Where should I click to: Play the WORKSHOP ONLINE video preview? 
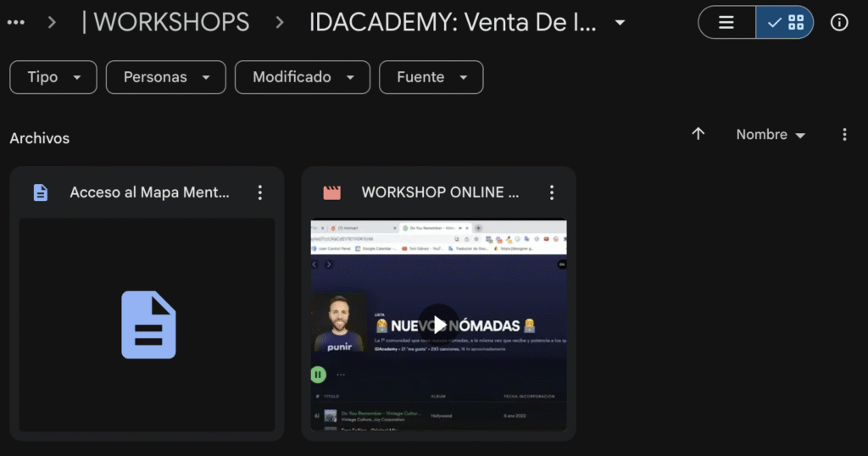point(438,324)
